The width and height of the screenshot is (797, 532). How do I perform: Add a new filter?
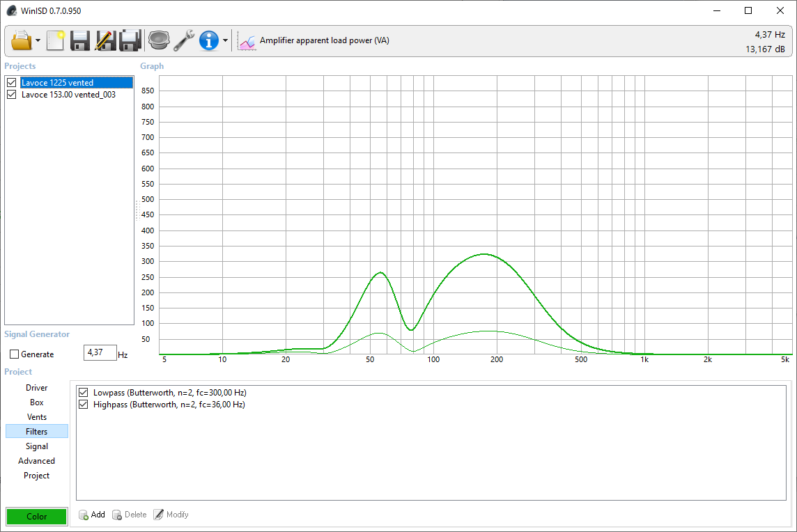coord(92,515)
